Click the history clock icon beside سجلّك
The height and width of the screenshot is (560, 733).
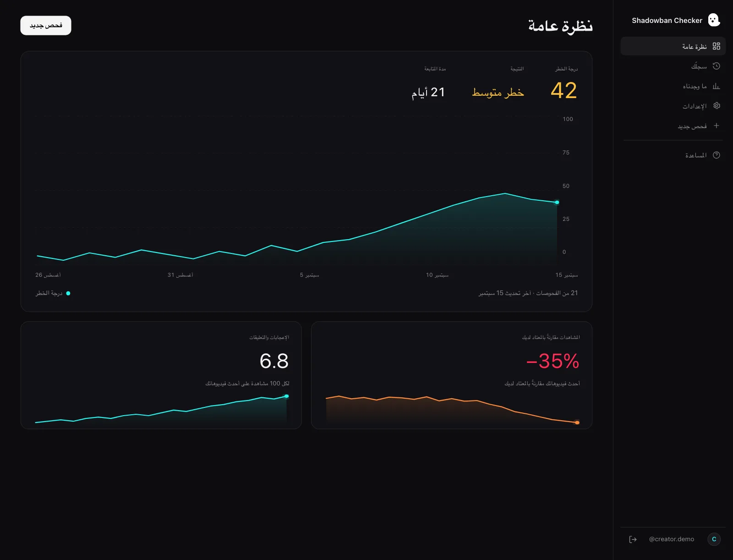[717, 66]
